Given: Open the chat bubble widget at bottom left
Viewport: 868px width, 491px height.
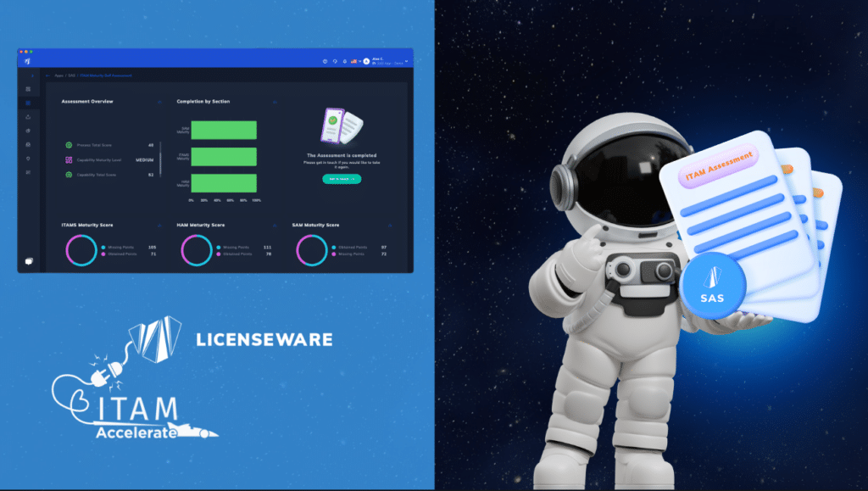Looking at the screenshot, I should pyautogui.click(x=29, y=261).
